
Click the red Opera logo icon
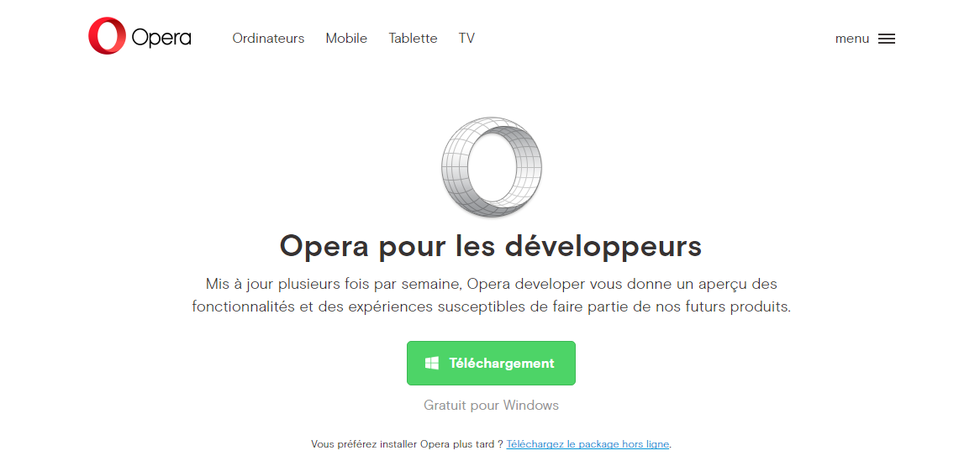(107, 36)
